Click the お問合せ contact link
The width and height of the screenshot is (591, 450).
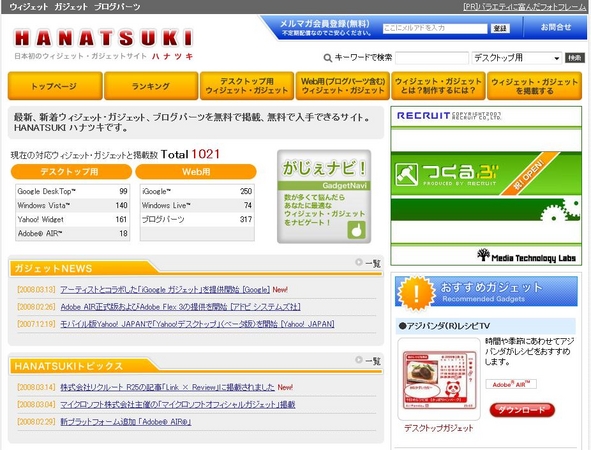coord(556,27)
